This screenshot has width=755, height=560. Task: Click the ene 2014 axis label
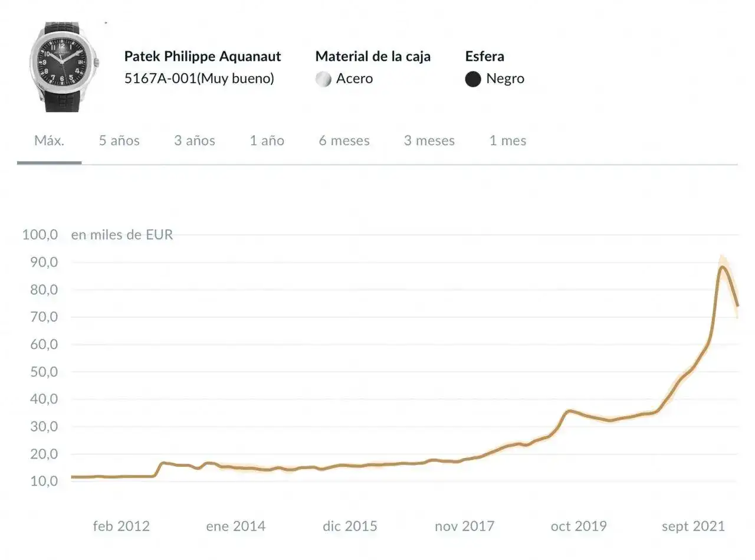coord(236,526)
